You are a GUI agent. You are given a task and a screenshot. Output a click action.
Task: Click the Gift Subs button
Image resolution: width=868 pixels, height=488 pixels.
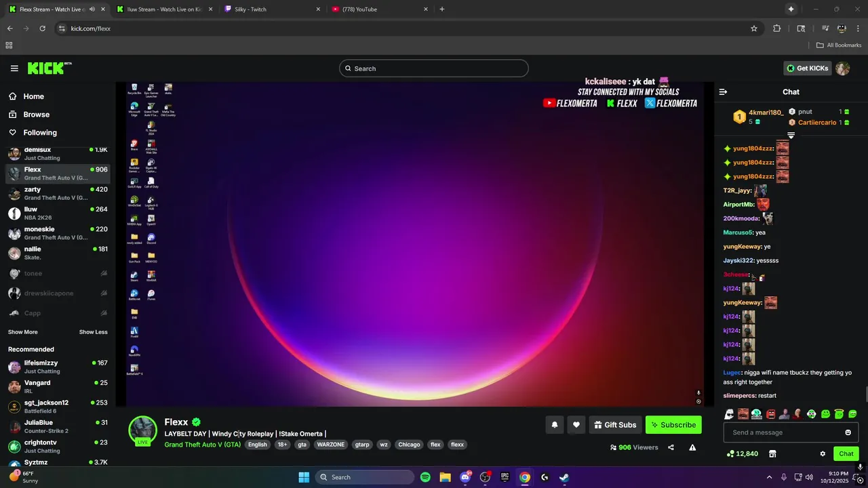click(x=615, y=425)
